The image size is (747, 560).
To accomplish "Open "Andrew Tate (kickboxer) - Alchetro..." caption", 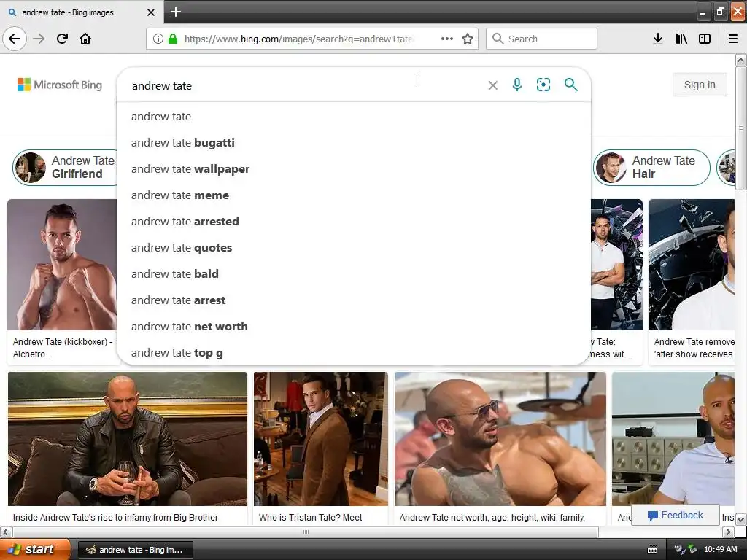I will [x=63, y=348].
